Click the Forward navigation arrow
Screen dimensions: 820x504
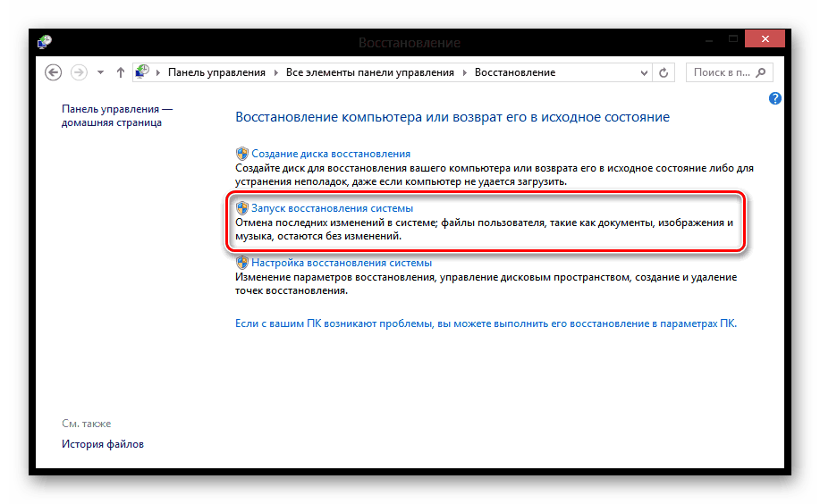pyautogui.click(x=79, y=72)
